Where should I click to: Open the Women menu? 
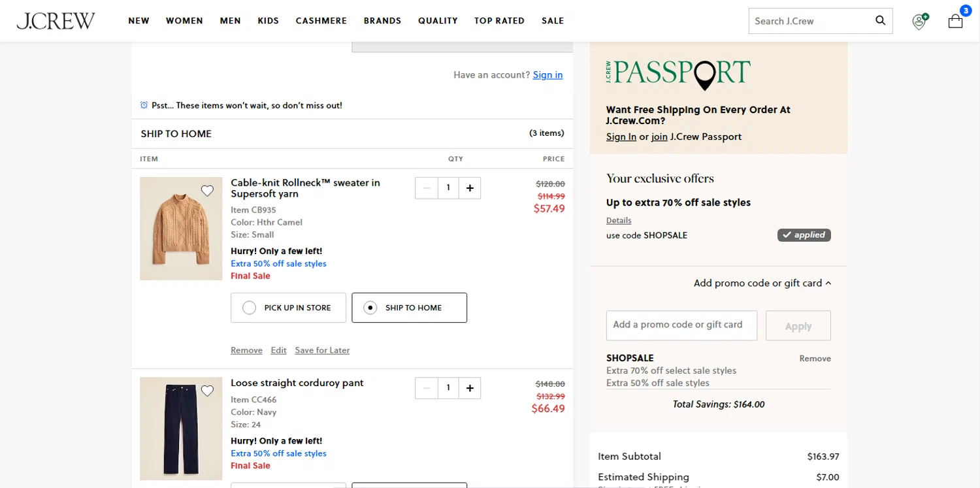(x=184, y=21)
